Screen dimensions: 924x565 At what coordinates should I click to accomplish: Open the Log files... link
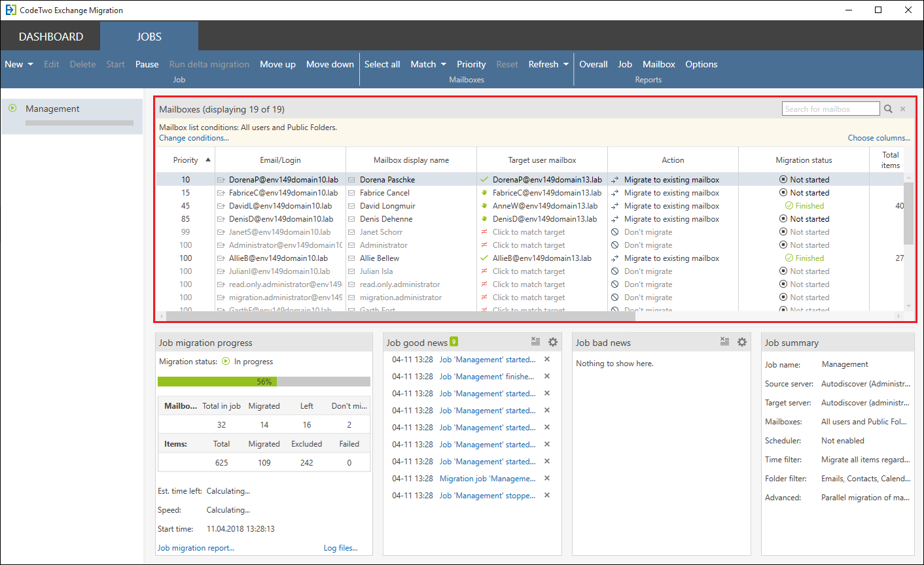coord(341,548)
